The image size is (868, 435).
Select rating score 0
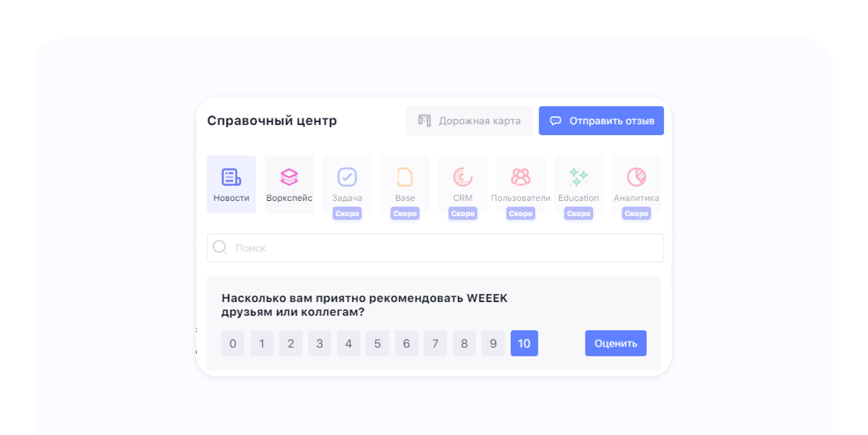tap(233, 343)
